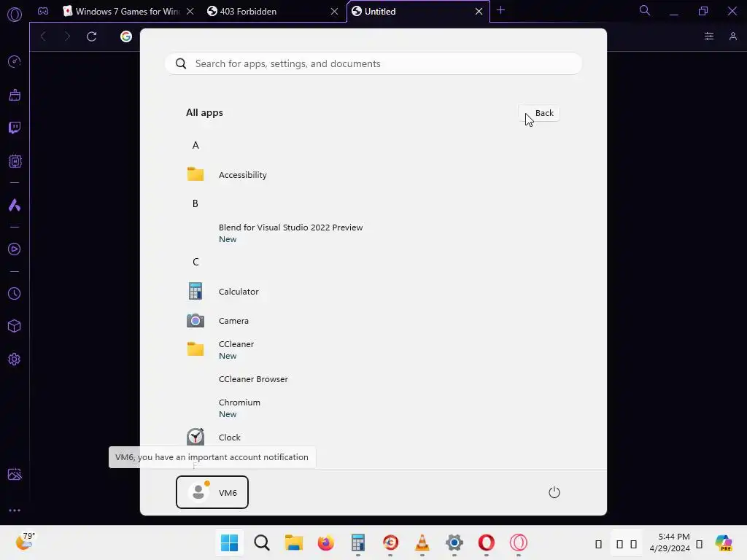Launch Blend for Visual Studio 2022 Preview
Viewport: 747px width, 560px height.
pos(373,233)
